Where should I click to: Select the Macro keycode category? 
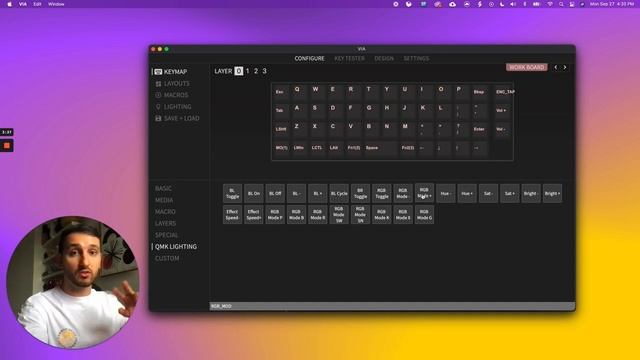click(165, 212)
